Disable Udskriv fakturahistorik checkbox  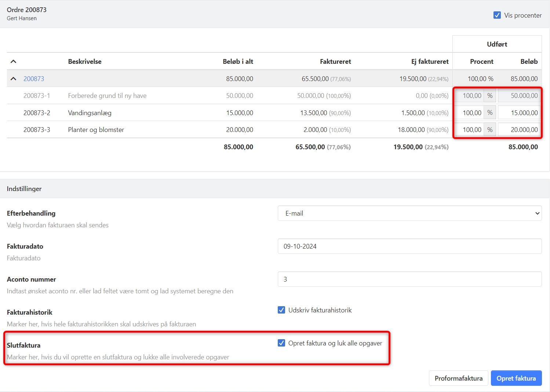click(x=281, y=310)
